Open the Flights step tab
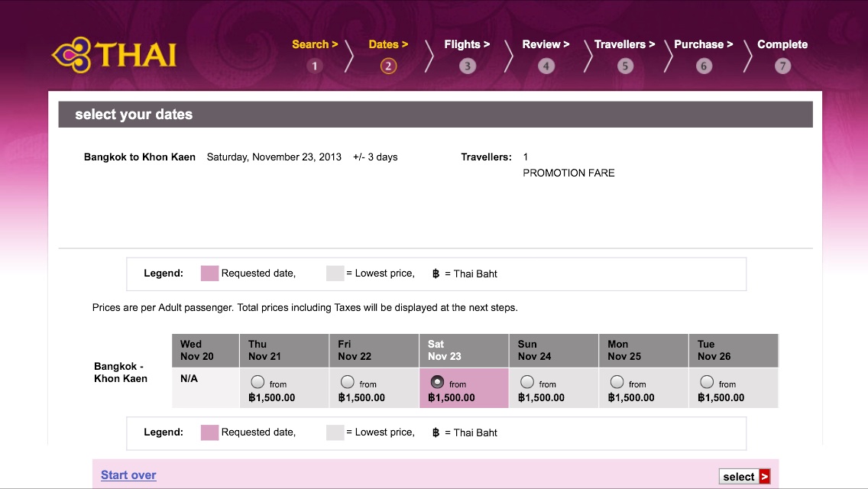 467,44
